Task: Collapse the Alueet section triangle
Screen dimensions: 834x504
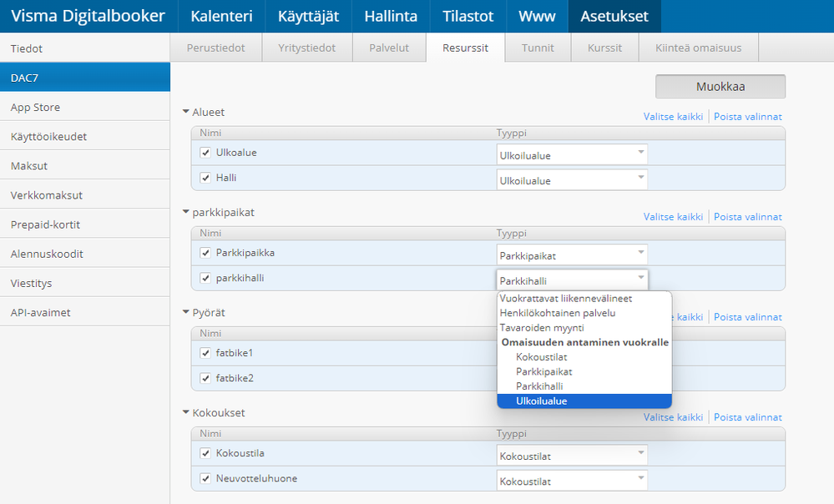Action: point(185,112)
